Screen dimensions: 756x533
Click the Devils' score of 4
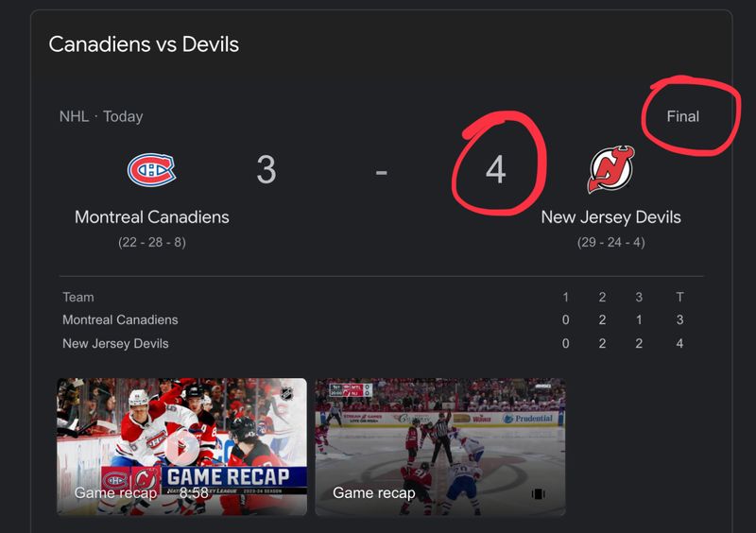[x=495, y=170]
